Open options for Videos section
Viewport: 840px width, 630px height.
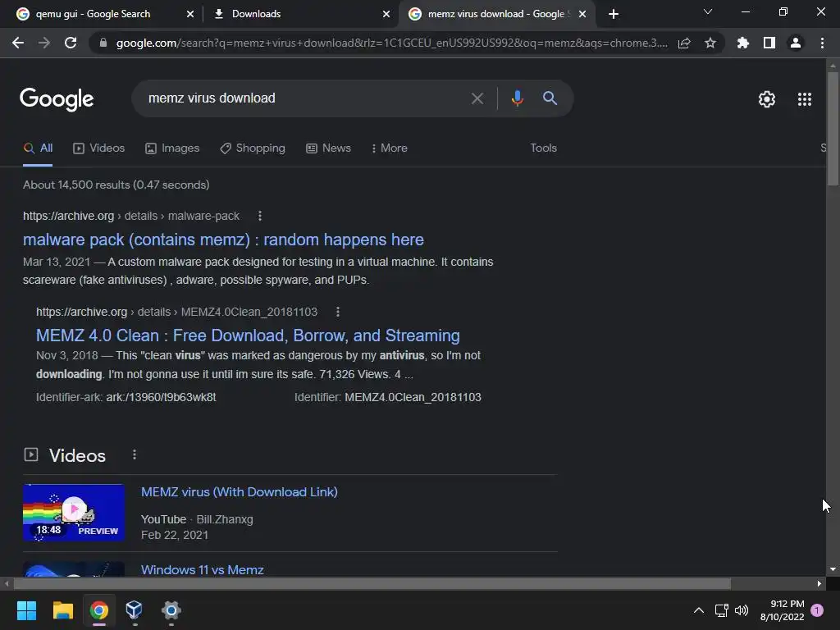pos(135,454)
